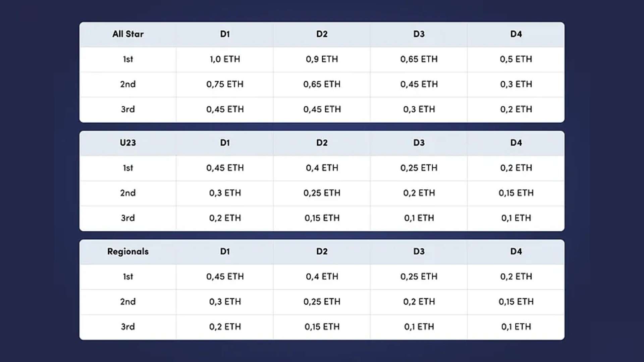Click the 0,9 ETH prize cell
Viewport: 644px width, 362px height.
pos(322,59)
